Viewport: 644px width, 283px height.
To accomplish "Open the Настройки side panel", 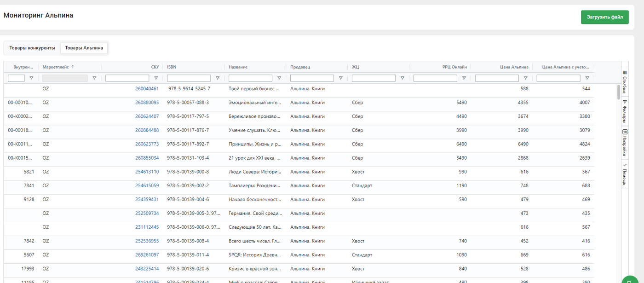I will point(625,143).
